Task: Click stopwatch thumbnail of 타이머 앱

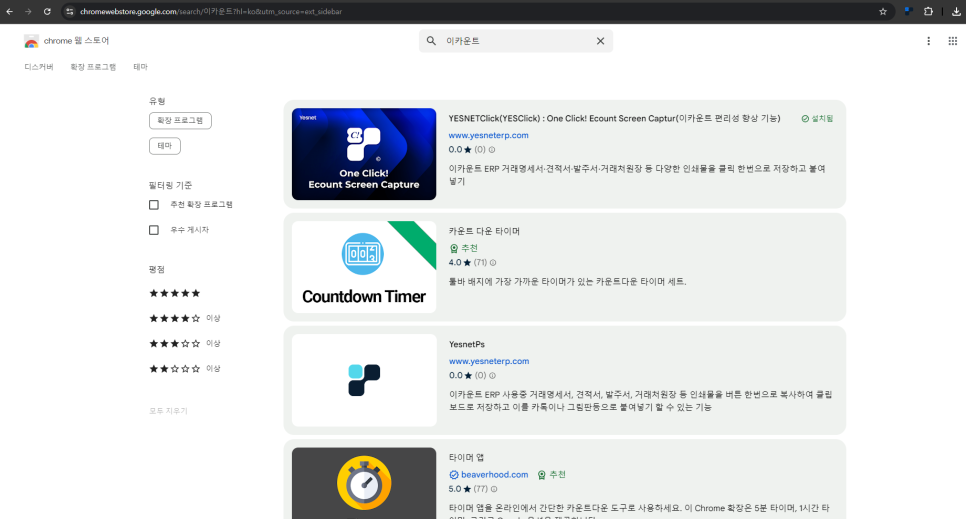Action: [x=364, y=483]
